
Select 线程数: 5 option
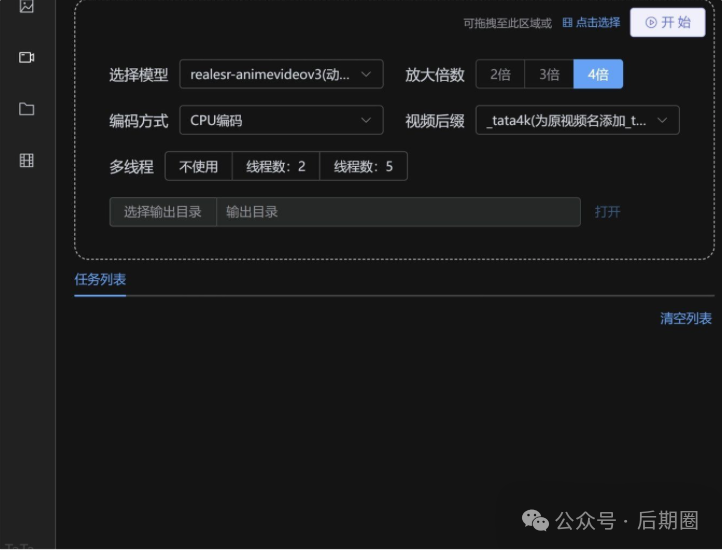[x=363, y=166]
